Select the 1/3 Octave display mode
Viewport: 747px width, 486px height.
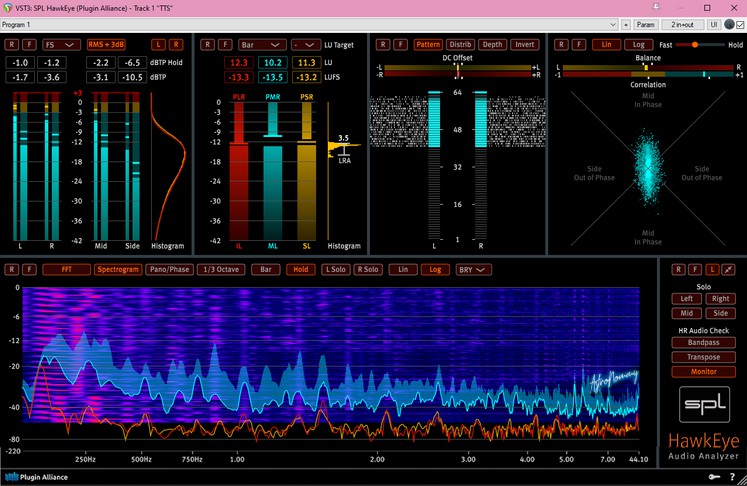[x=221, y=270]
